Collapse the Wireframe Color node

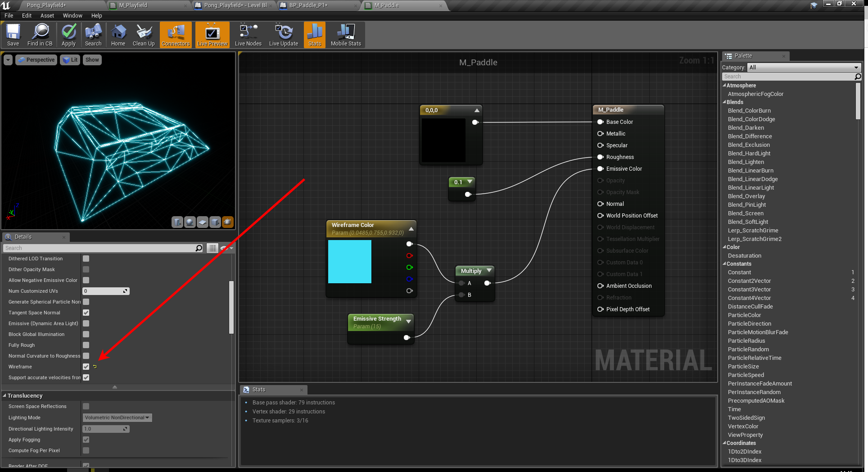(411, 229)
